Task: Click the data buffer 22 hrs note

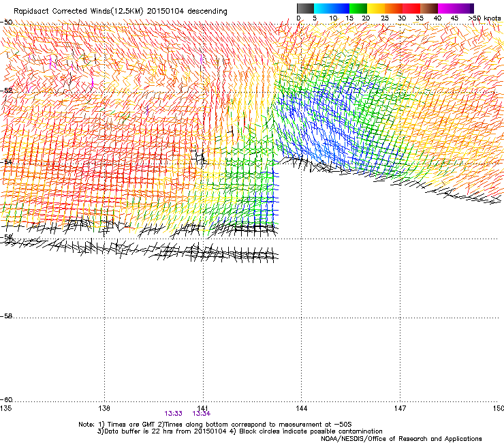Action: (161, 431)
